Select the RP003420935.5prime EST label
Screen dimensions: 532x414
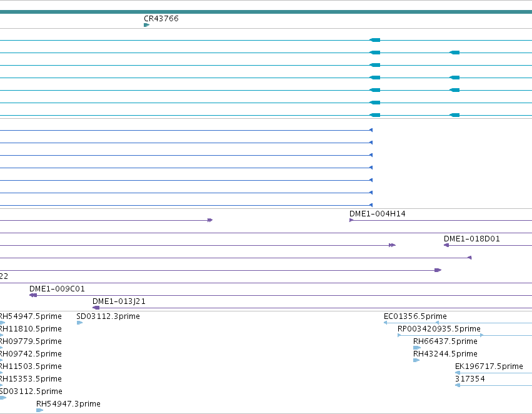click(439, 329)
